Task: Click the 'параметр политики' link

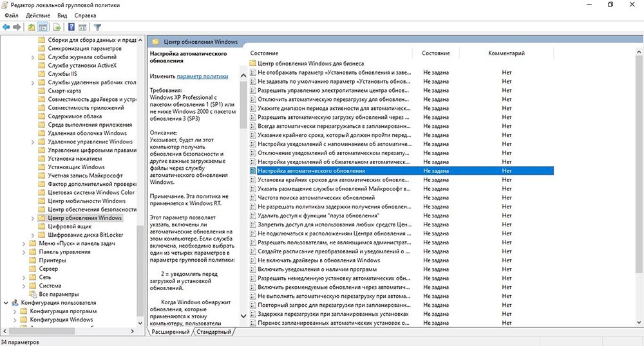Action: tap(202, 77)
